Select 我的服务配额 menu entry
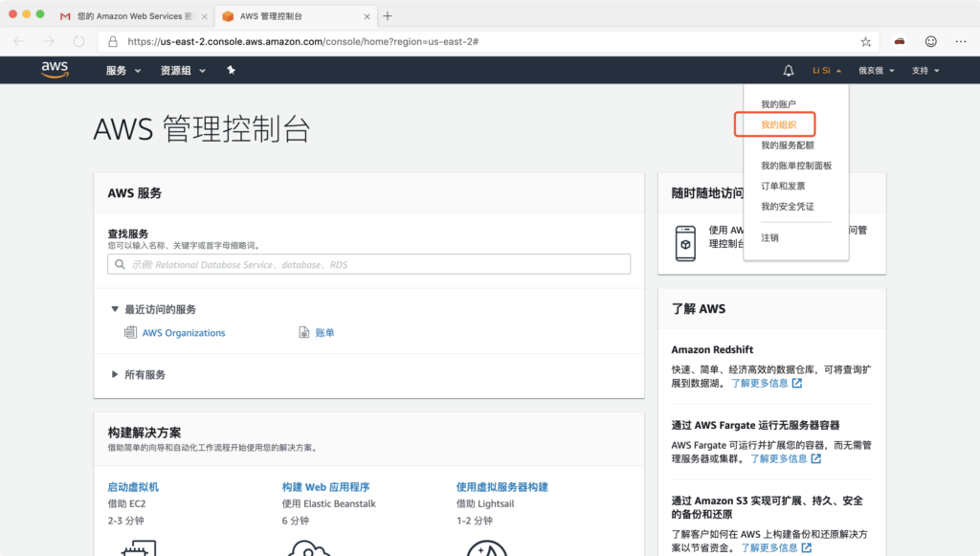This screenshot has width=980, height=556. pyautogui.click(x=787, y=145)
